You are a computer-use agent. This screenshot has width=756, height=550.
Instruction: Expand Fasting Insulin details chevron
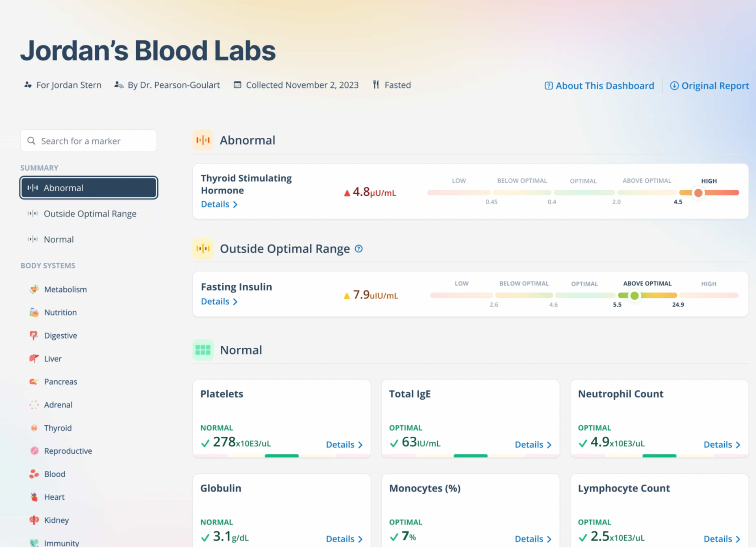click(x=235, y=301)
